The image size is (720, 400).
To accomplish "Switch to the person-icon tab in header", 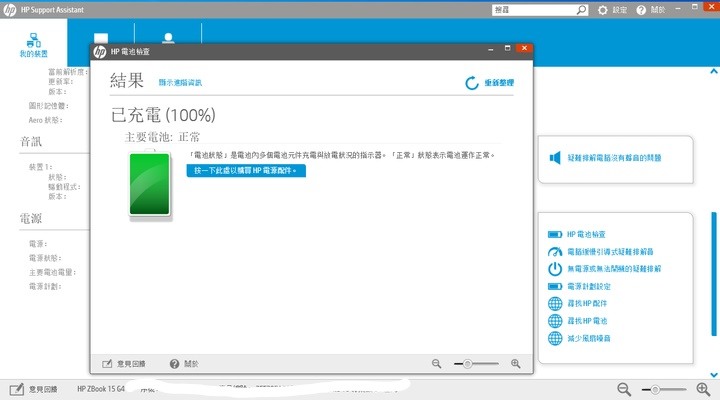I will coord(168,38).
